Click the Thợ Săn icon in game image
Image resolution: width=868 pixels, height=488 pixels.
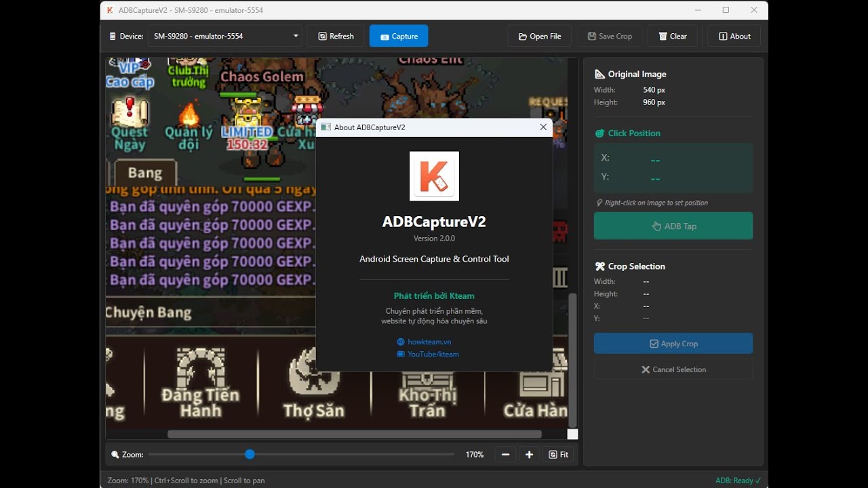pos(313,373)
